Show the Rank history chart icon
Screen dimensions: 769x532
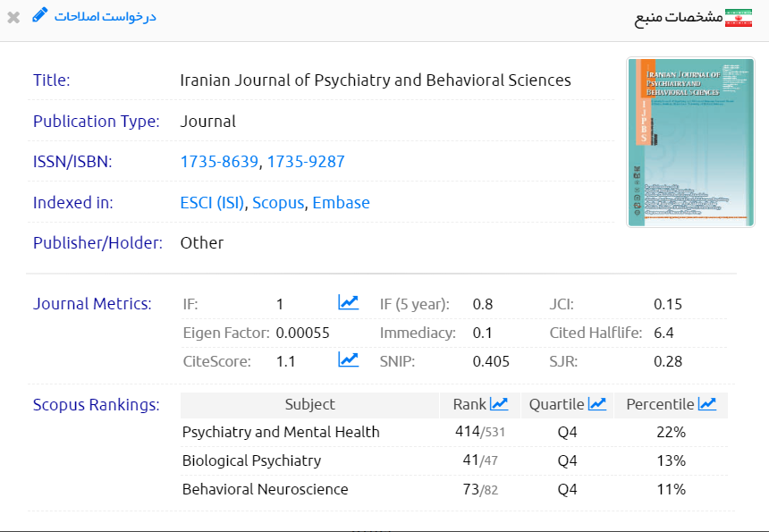499,404
